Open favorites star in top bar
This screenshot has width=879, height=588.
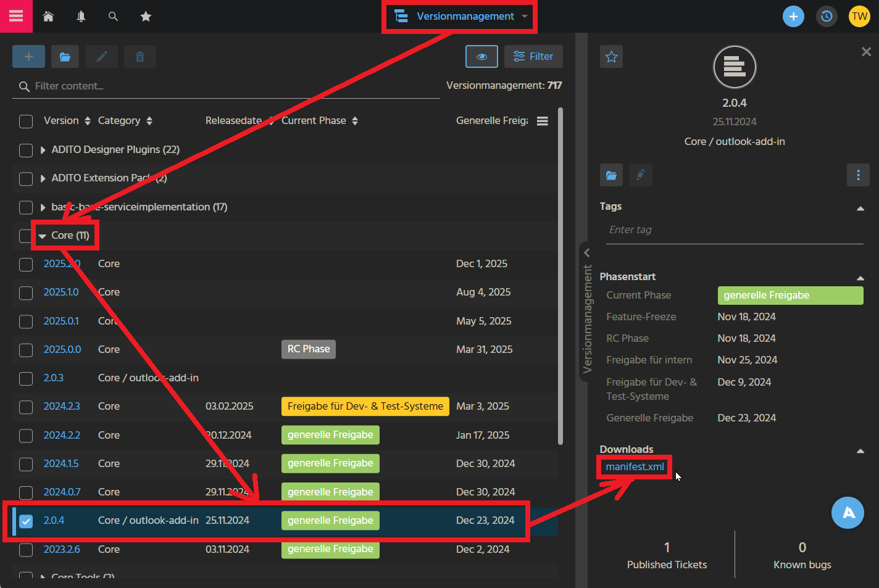pyautogui.click(x=146, y=17)
